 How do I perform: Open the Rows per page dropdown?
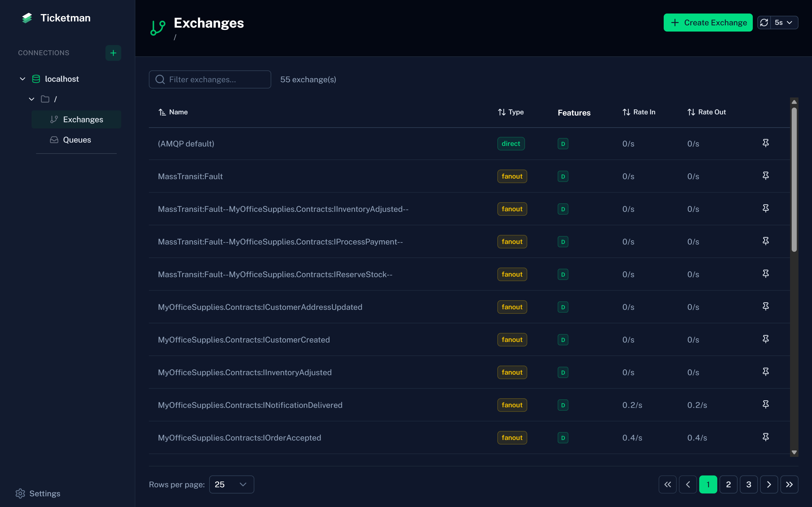pyautogui.click(x=231, y=484)
